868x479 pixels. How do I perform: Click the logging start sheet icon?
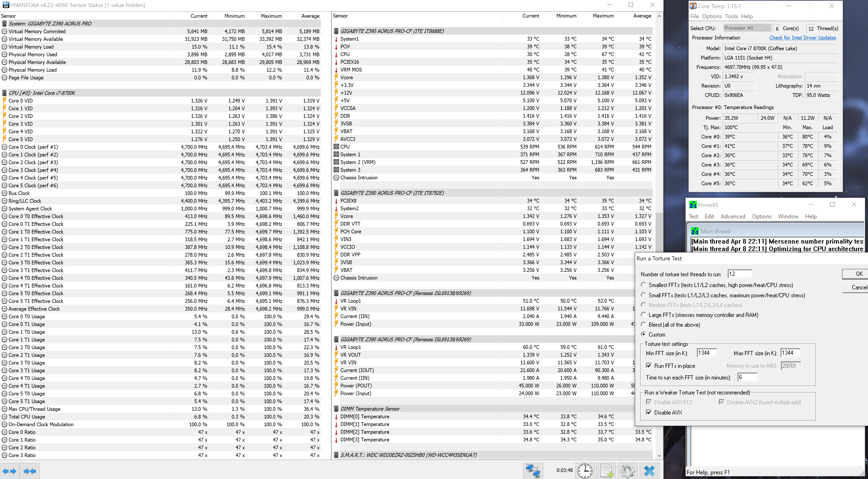pyautogui.click(x=606, y=471)
